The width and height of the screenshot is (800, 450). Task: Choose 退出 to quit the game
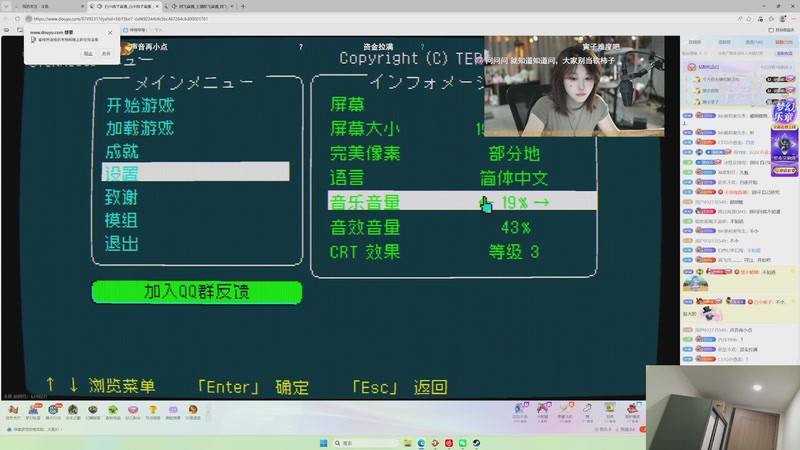pos(121,244)
